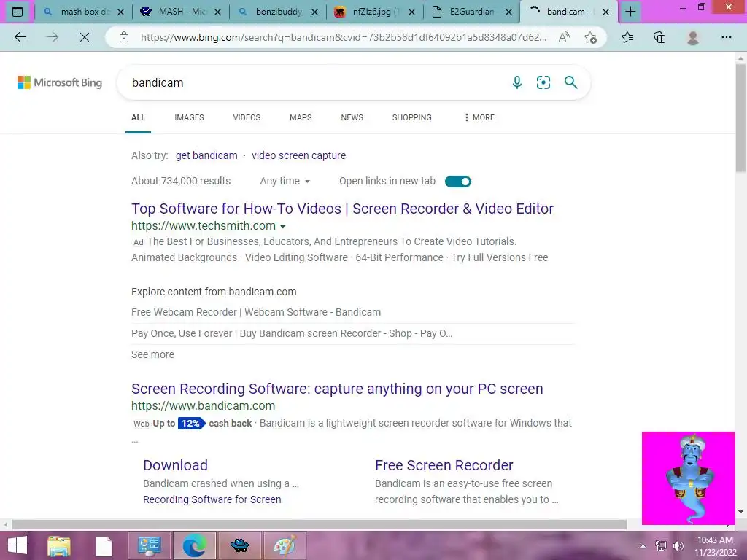This screenshot has width=747, height=560.
Task: Add this page to favorites
Action: click(590, 37)
